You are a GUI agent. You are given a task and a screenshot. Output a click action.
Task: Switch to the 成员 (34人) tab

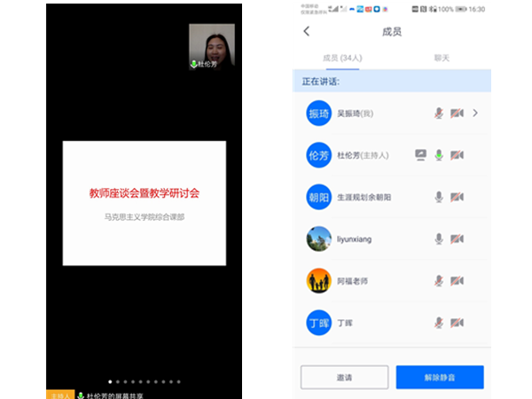click(341, 59)
